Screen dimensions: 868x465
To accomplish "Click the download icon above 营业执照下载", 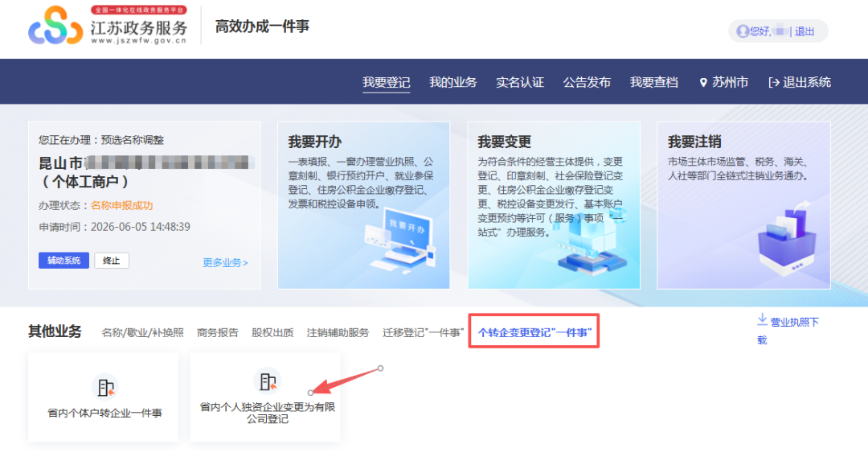I will [762, 319].
